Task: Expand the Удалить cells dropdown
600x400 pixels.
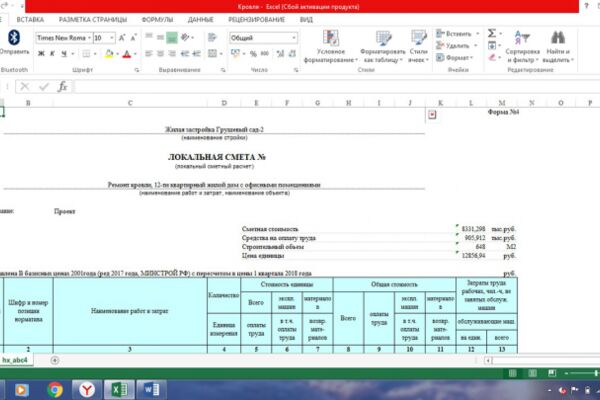Action: coord(476,46)
